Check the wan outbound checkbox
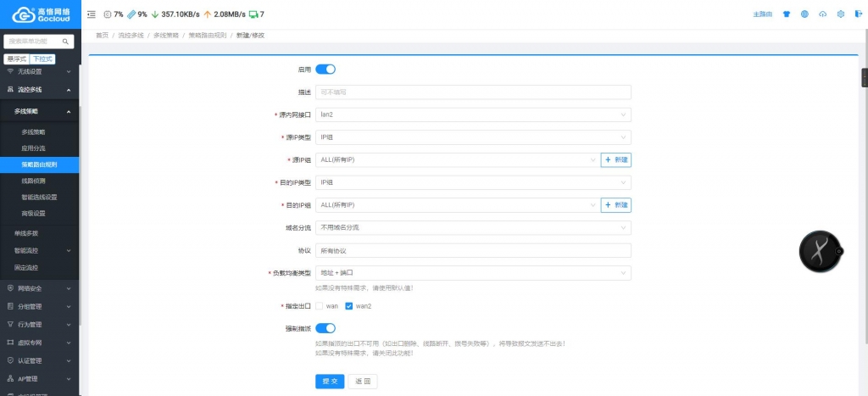868x396 pixels. 320,306
